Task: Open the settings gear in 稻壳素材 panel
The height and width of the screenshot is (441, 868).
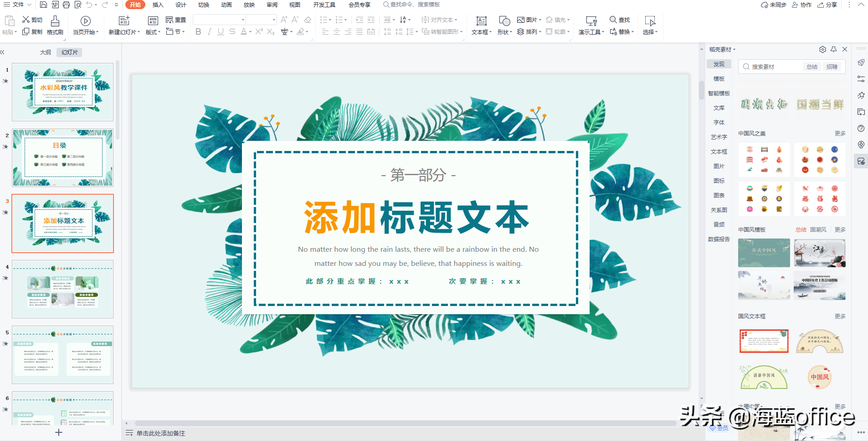Action: (x=822, y=49)
